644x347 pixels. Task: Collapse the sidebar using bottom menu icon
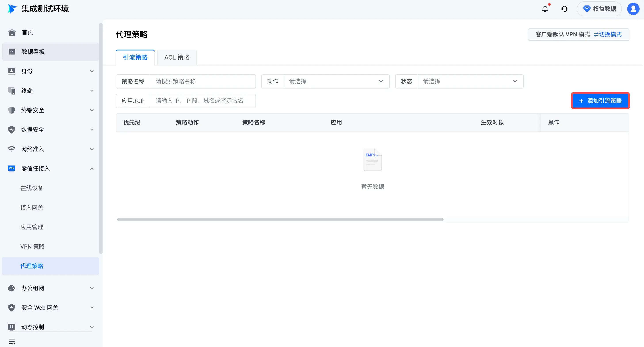(x=12, y=341)
